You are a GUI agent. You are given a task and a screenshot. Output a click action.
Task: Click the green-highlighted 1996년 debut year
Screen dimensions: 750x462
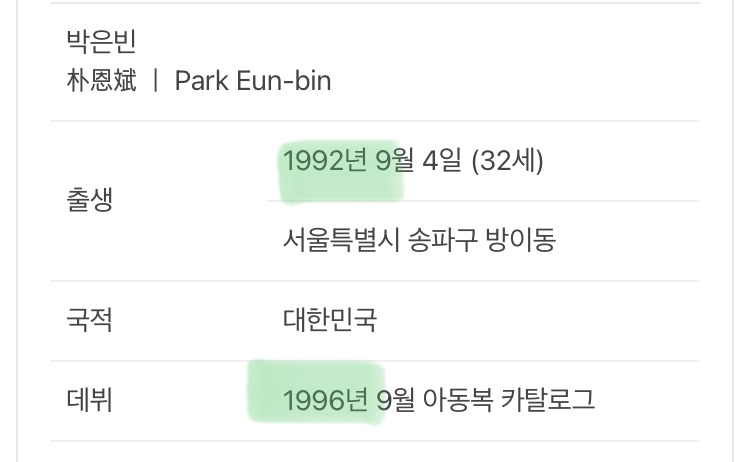[x=325, y=399]
